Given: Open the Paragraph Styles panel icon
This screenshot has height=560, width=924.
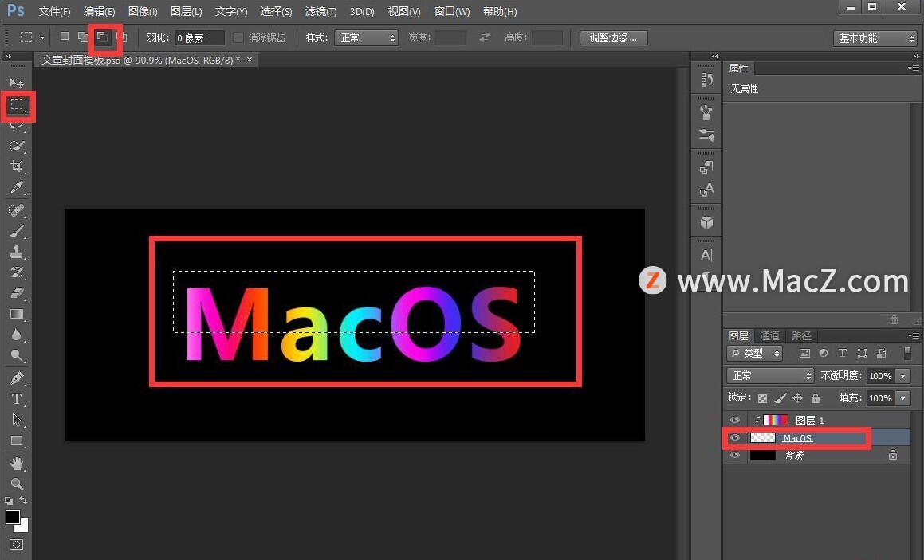Looking at the screenshot, I should (706, 168).
